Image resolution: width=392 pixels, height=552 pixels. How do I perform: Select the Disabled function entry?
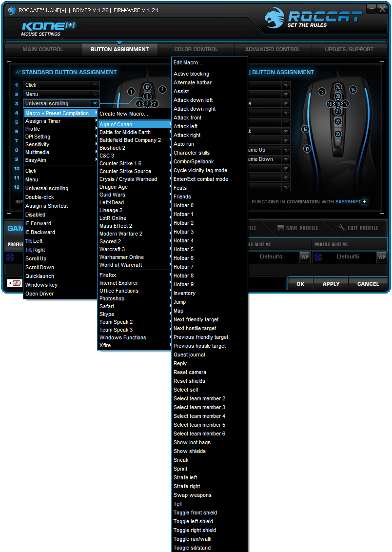(x=60, y=215)
